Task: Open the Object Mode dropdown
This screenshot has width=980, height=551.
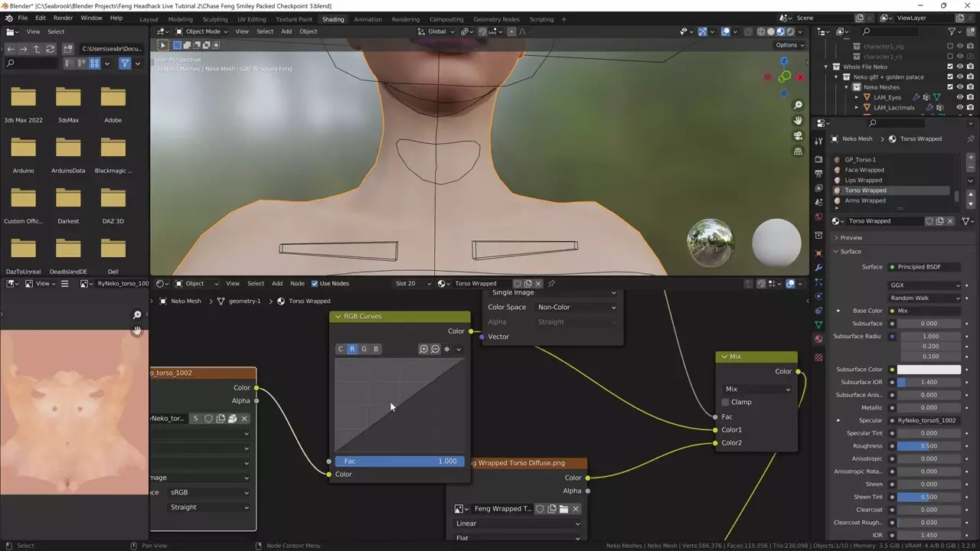Action: pyautogui.click(x=201, y=31)
